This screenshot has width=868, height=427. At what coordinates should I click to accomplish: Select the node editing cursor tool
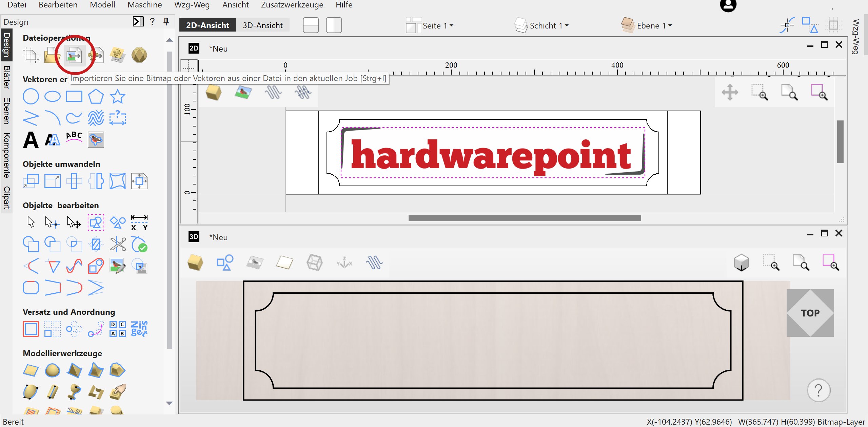coord(53,222)
